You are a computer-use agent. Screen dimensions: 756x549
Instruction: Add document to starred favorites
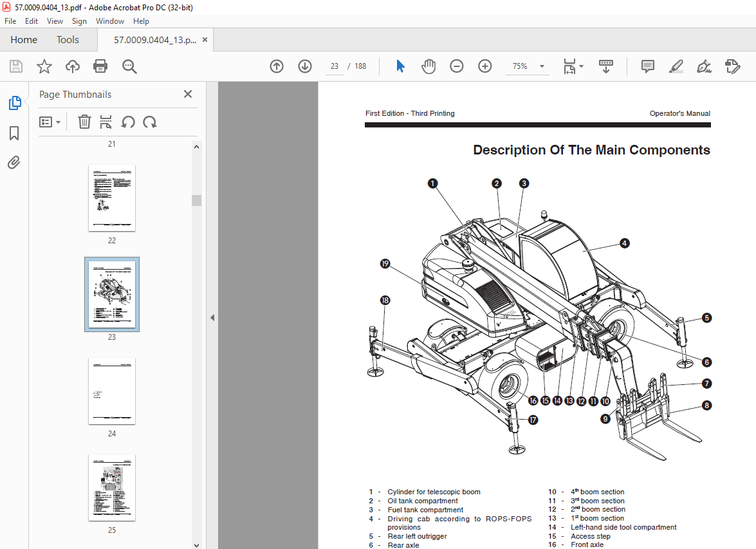pos(44,66)
